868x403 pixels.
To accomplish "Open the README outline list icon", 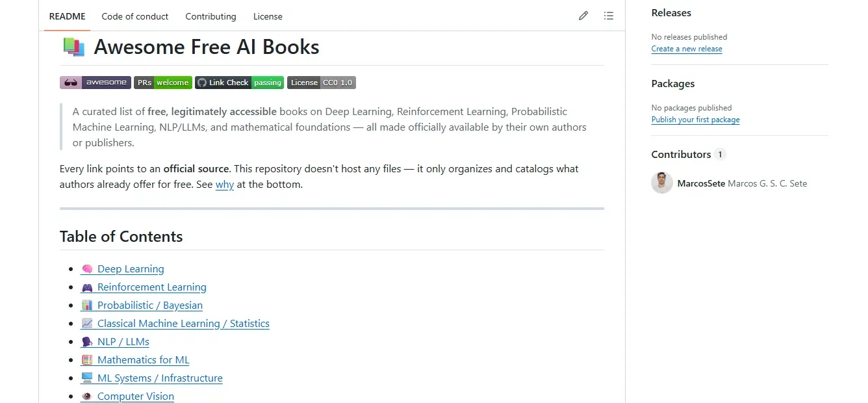I will coord(608,16).
